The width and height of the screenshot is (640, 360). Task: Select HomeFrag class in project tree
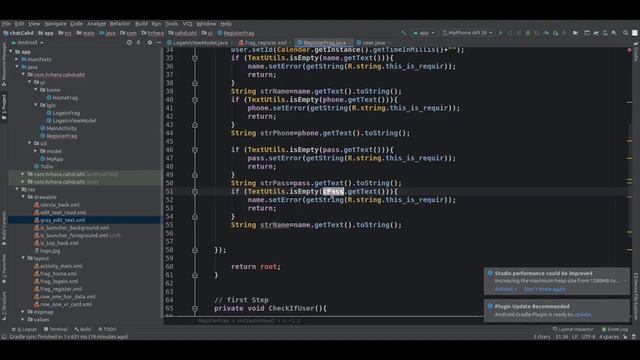click(x=62, y=98)
